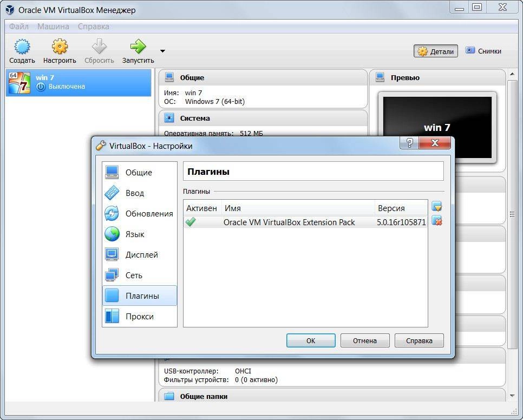Open the Справка menu in menu bar

pyautogui.click(x=93, y=27)
